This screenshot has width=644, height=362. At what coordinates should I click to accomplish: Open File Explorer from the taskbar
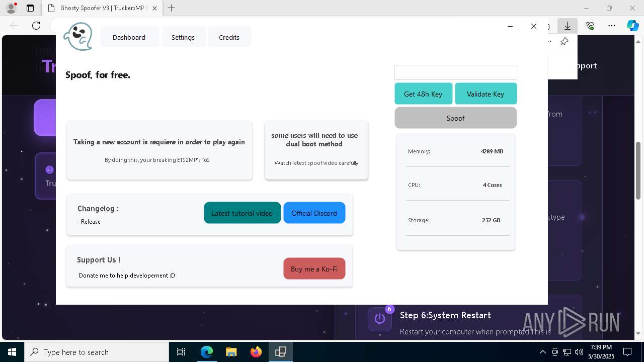[231, 352]
